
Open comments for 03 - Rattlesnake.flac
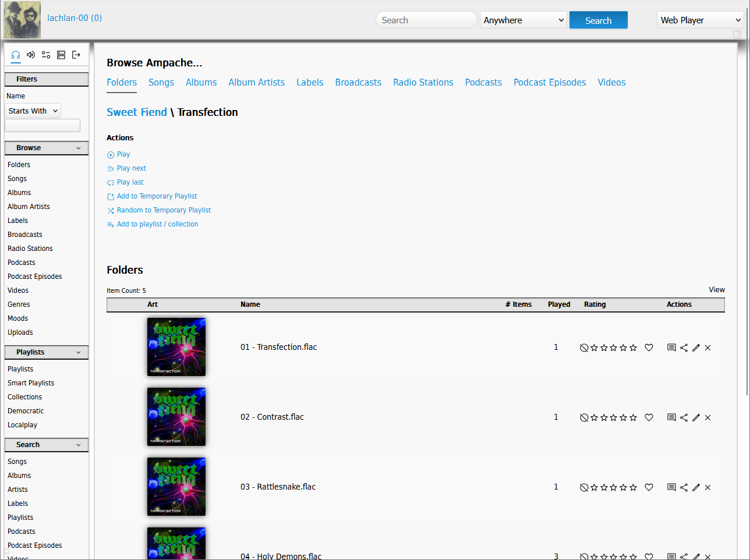[x=671, y=487]
